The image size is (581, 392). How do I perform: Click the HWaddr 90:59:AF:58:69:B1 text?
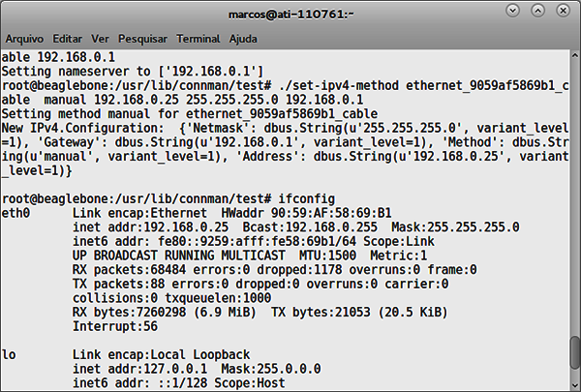(x=306, y=213)
